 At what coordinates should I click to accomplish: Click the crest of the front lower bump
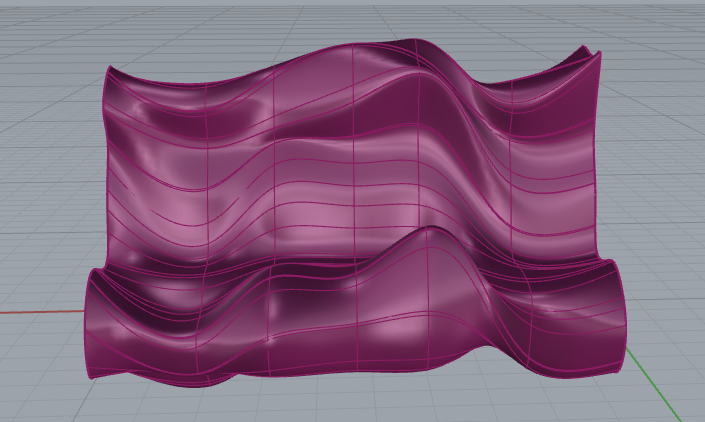coord(430,230)
